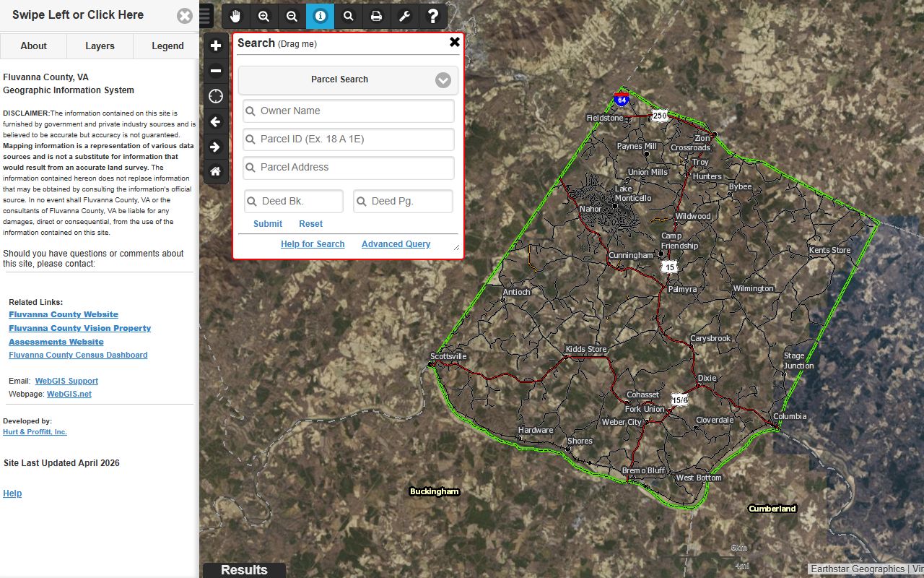Click the Route 250 shield on map
924x578 pixels.
click(x=660, y=115)
